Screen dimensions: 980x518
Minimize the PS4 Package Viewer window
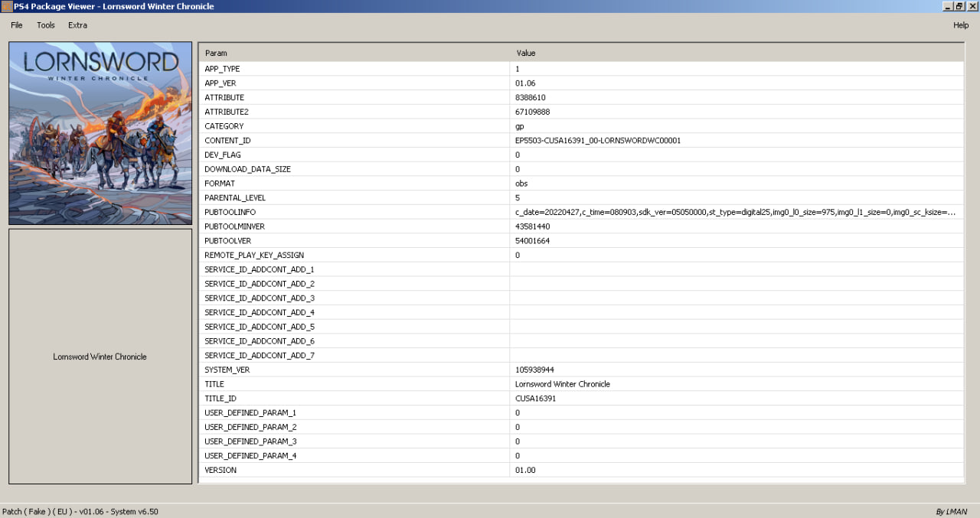pos(948,6)
